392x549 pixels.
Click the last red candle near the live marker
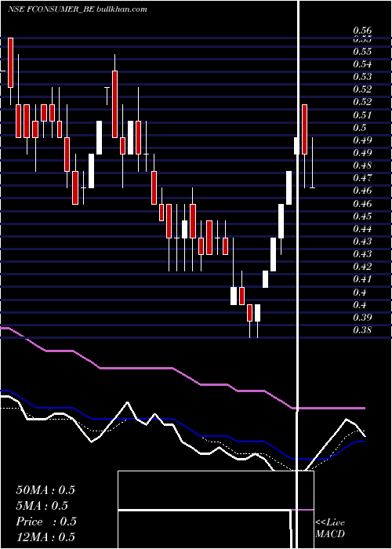coord(304,129)
